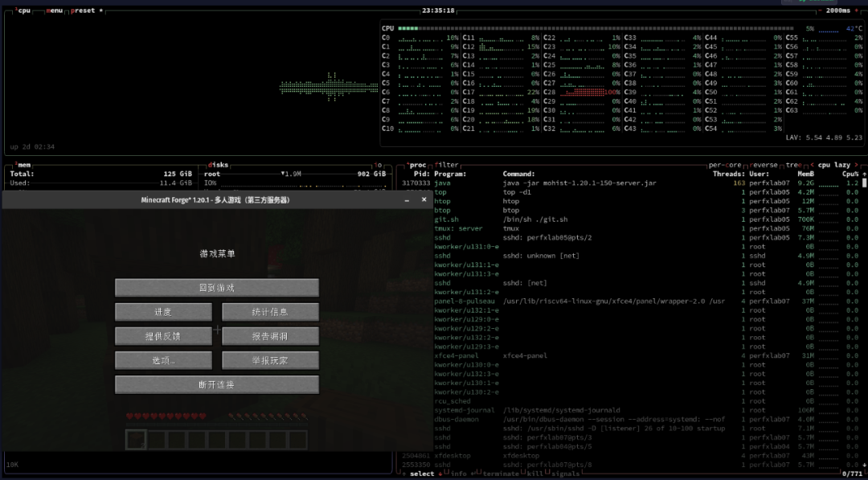Click the up arrow before select
The width and height of the screenshot is (868, 480).
(404, 474)
